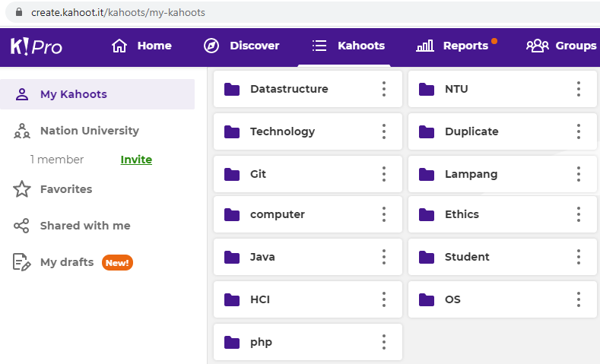Screen dimensions: 600x364
Task: Click the Kahoot Pro logo
Action: pos(36,46)
